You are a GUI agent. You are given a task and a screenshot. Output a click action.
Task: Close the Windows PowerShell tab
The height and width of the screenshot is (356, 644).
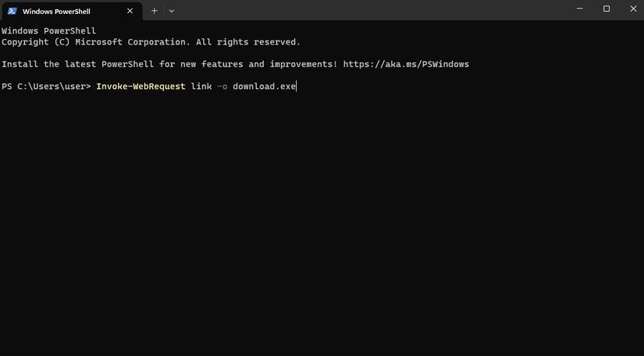click(x=130, y=11)
